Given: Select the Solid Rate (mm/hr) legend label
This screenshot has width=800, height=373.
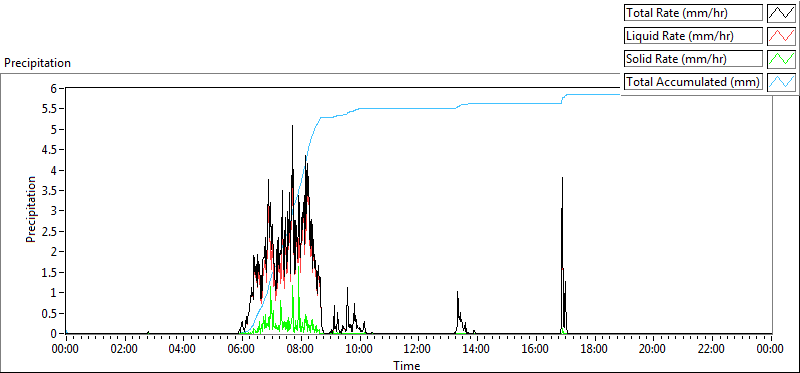Looking at the screenshot, I should coord(693,59).
